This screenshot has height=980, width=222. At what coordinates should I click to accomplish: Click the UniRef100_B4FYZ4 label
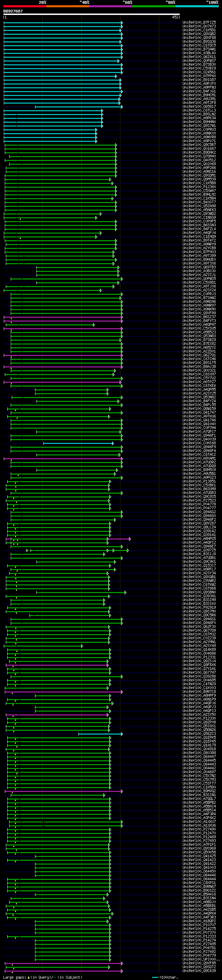[x=199, y=401]
